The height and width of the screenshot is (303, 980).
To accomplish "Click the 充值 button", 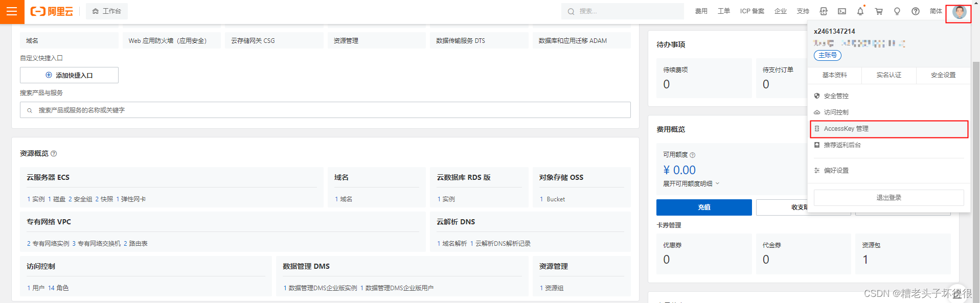I will click(704, 207).
